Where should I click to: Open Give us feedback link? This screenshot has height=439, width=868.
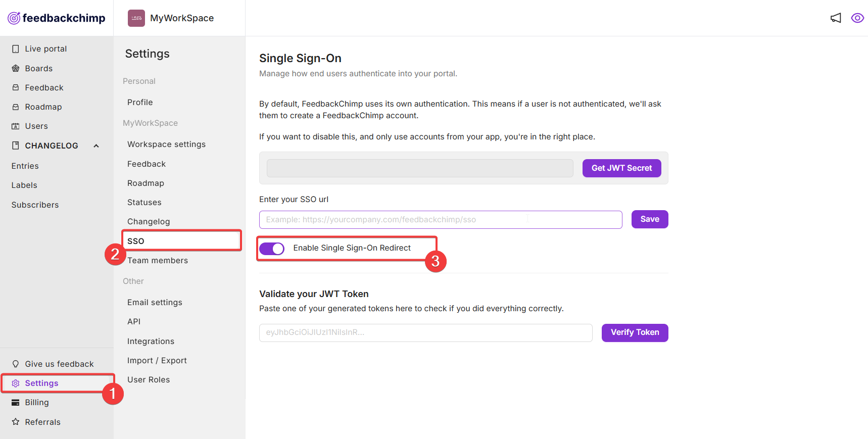pos(60,364)
